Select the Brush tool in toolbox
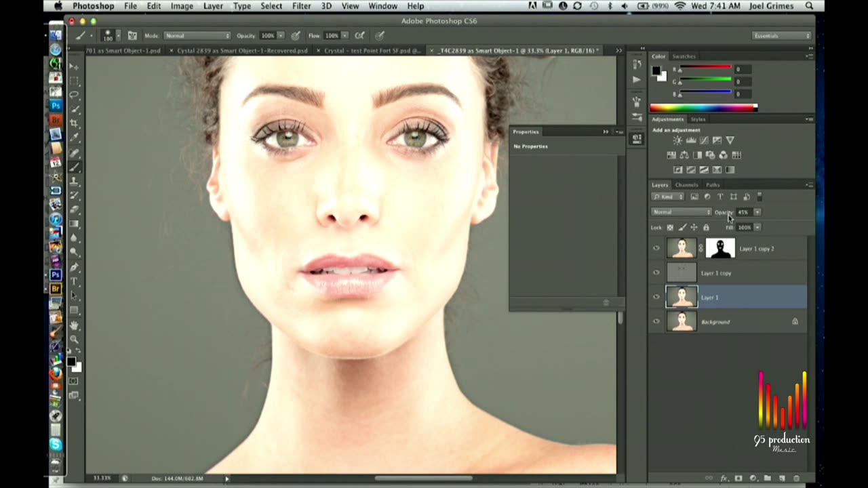The image size is (868, 488). (75, 166)
